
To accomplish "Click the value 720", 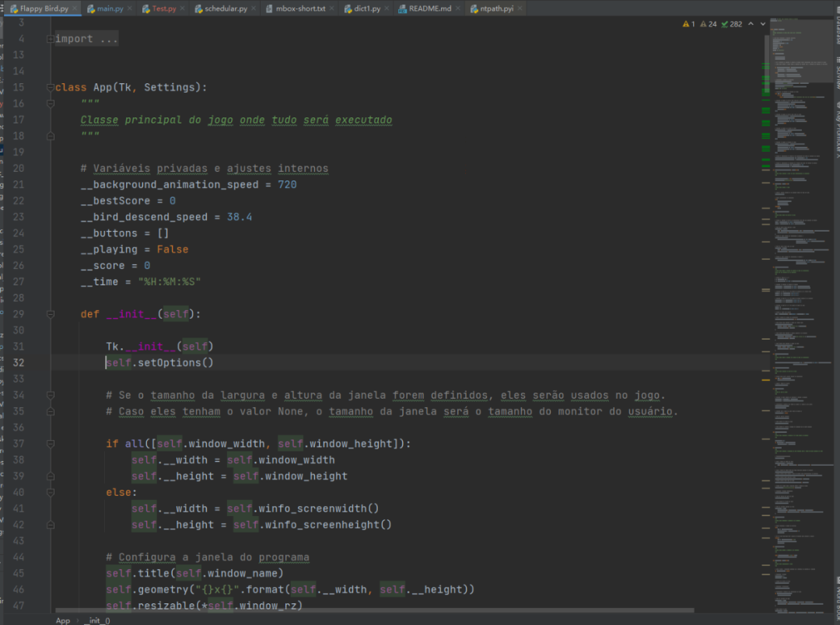I will coord(287,185).
